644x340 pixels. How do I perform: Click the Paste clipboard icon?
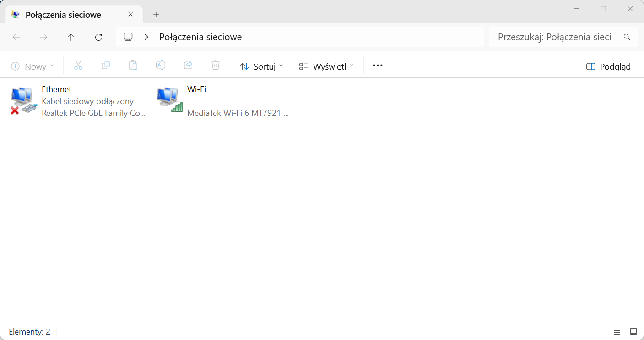(133, 66)
